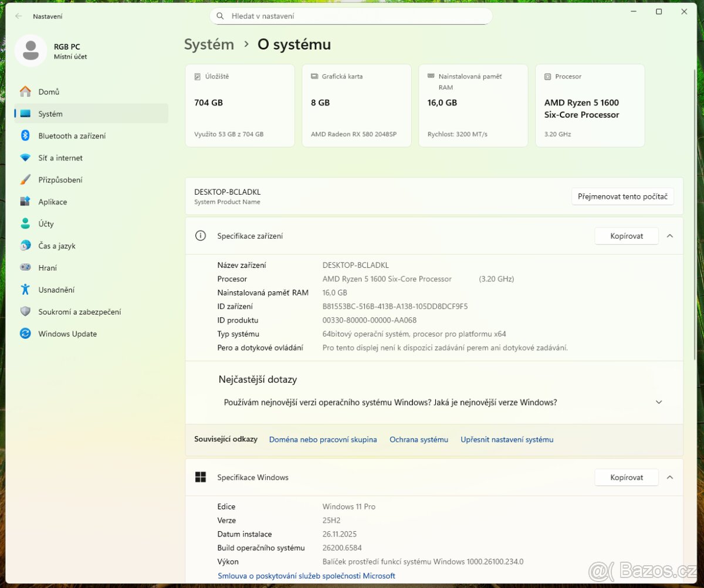The width and height of the screenshot is (704, 588).
Task: Select Čas a jazyk menu item
Action: (x=57, y=246)
